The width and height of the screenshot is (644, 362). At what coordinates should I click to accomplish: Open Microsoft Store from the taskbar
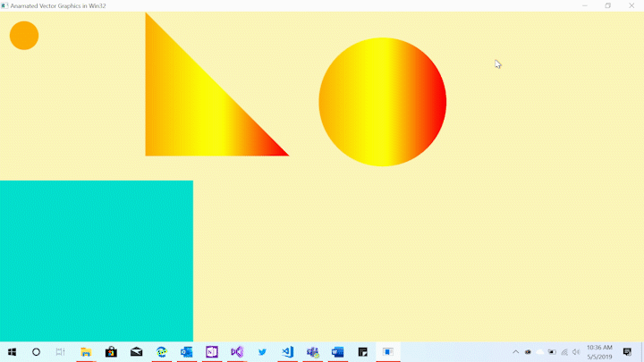[111, 352]
